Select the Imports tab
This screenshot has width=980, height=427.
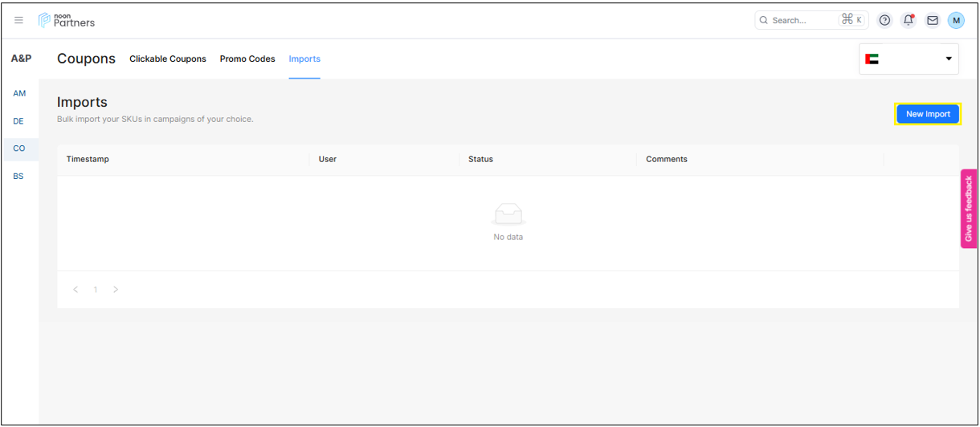304,59
